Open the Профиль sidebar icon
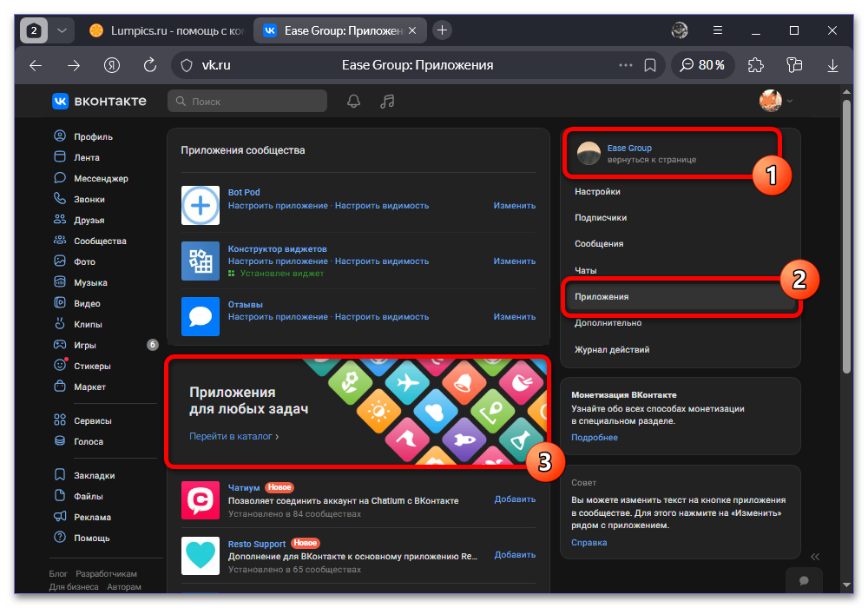 click(x=60, y=136)
